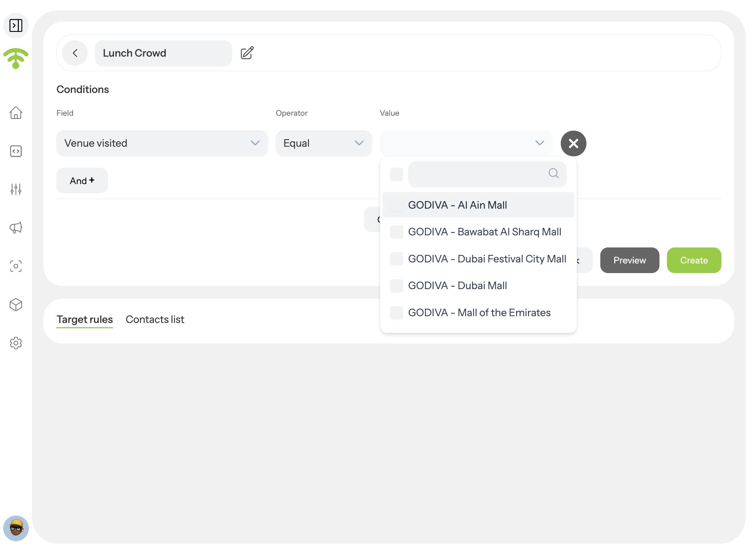Remove the condition with X button

pos(574,143)
